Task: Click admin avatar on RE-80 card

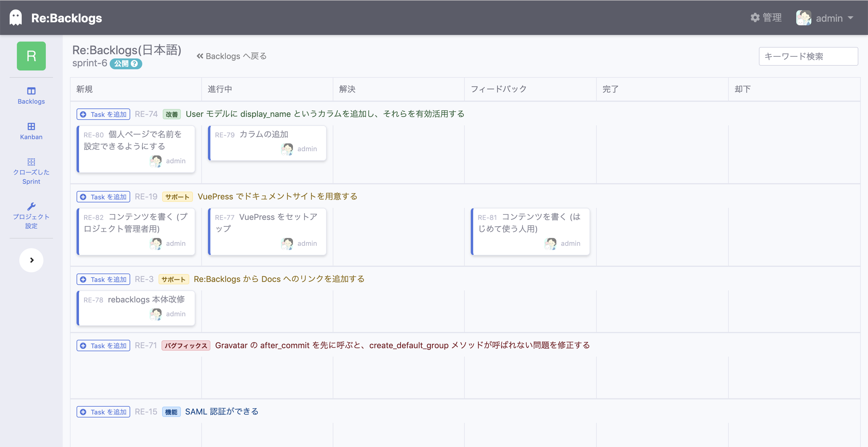Action: 155,161
